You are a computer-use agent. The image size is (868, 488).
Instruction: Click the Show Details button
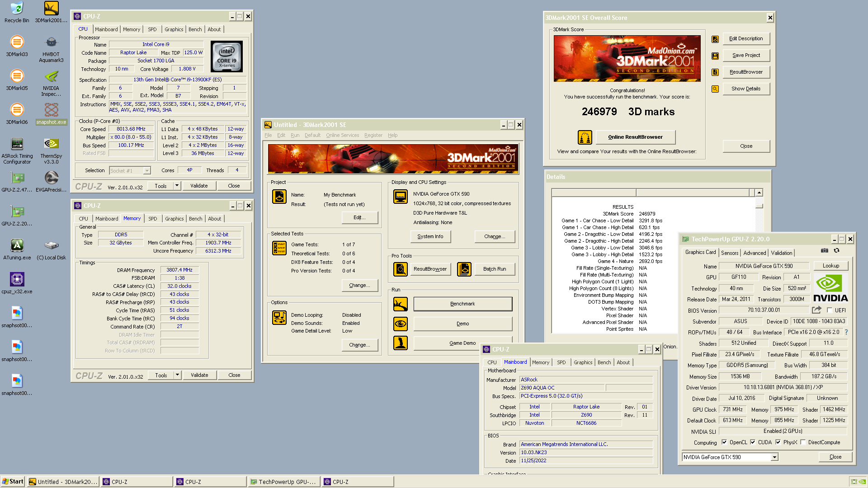[746, 89]
